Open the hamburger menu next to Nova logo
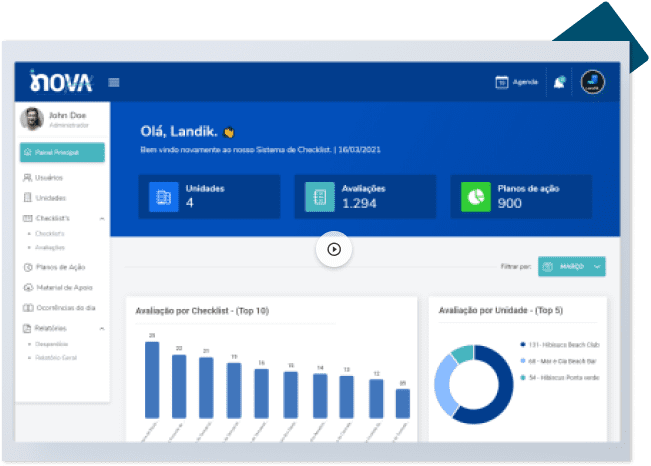Screen dimensions: 651x466 (114, 82)
